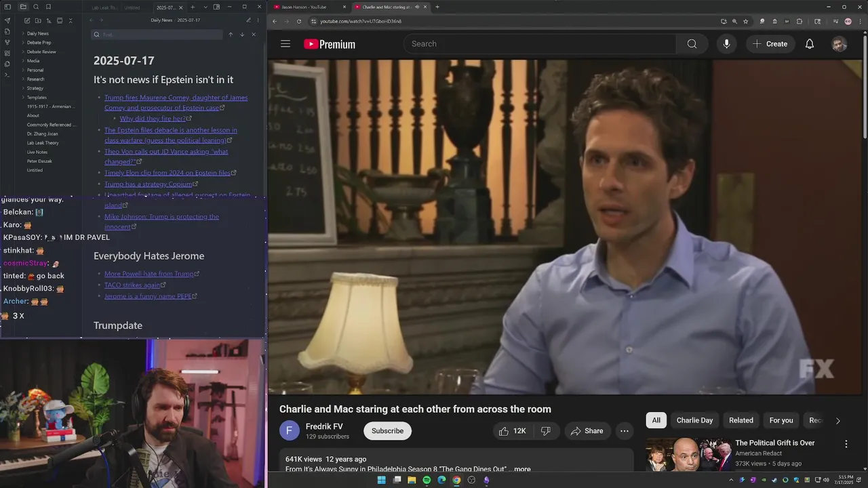Select the Charlie Day filter chip

[x=694, y=420]
